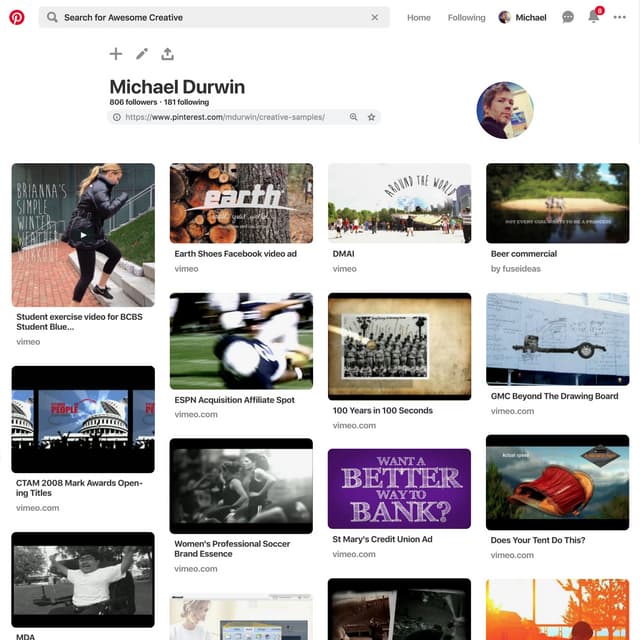Open the CTAM Capitol building thumbnail

click(x=83, y=420)
